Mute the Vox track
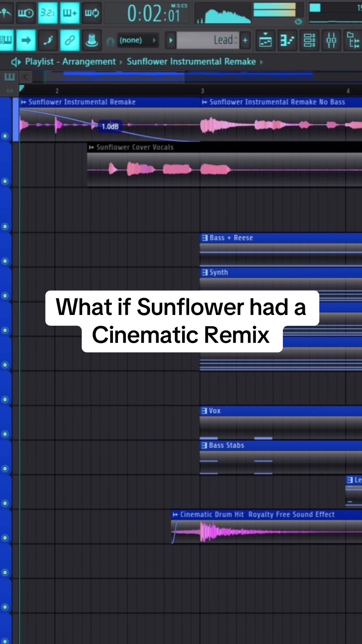The width and height of the screenshot is (362, 644). click(5, 434)
